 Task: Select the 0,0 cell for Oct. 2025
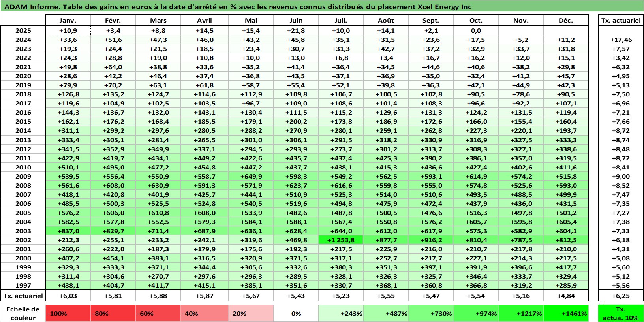click(x=476, y=30)
